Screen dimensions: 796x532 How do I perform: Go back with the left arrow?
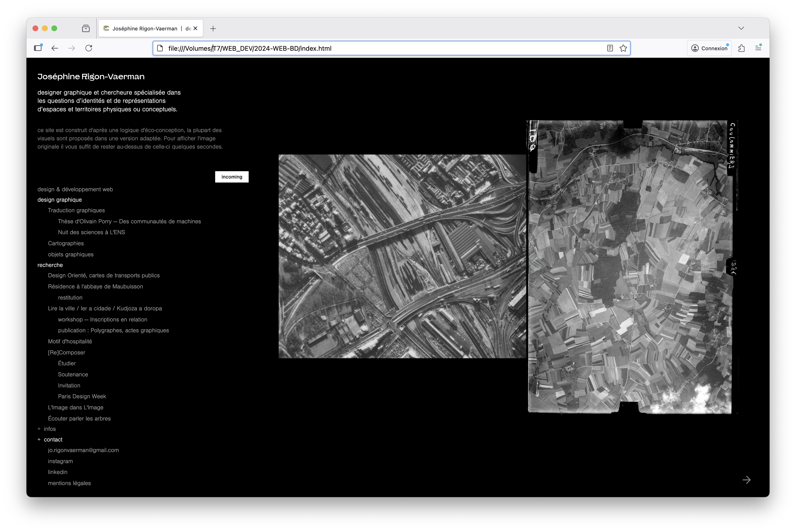pos(55,48)
